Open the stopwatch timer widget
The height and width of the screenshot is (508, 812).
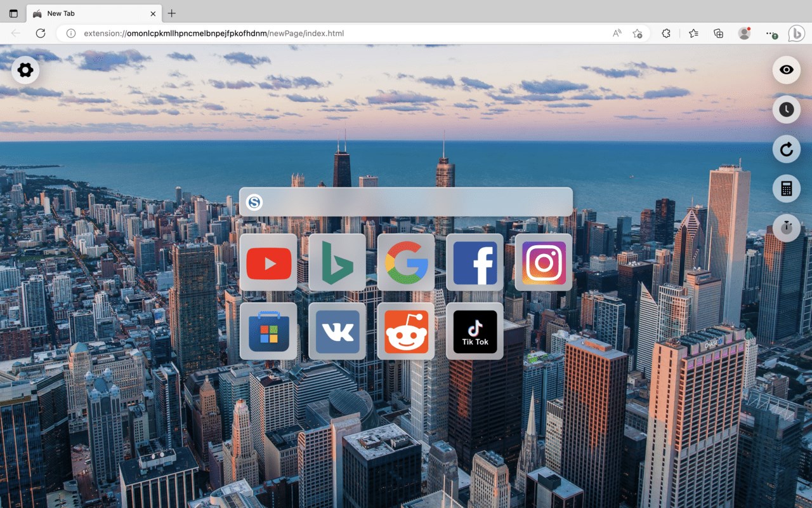(x=787, y=228)
